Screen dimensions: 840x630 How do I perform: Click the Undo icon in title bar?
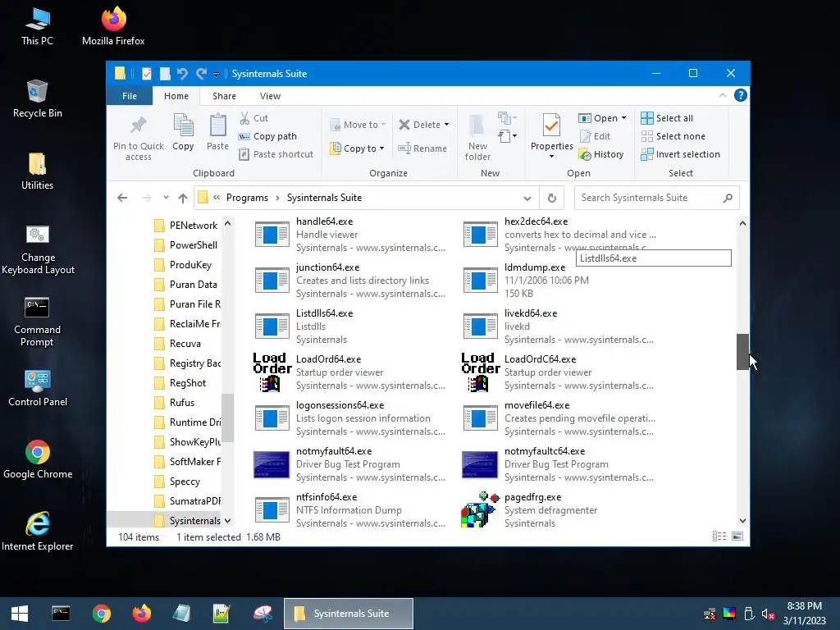click(182, 73)
